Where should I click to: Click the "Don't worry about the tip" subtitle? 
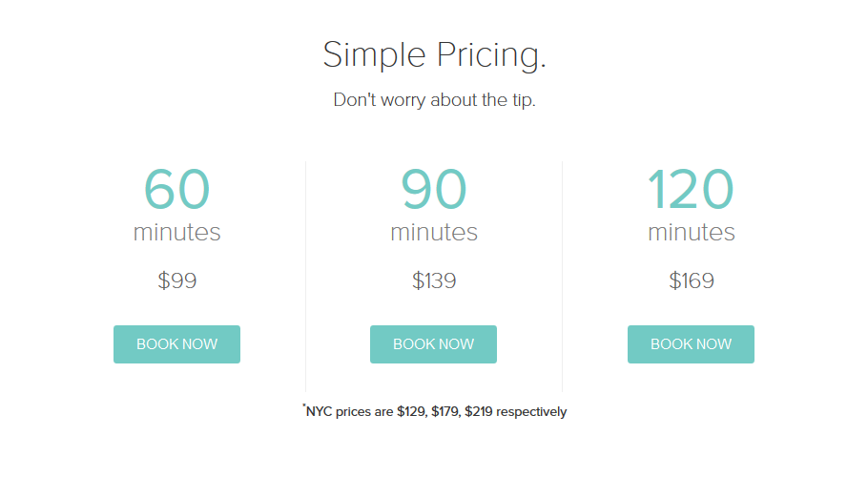435,100
